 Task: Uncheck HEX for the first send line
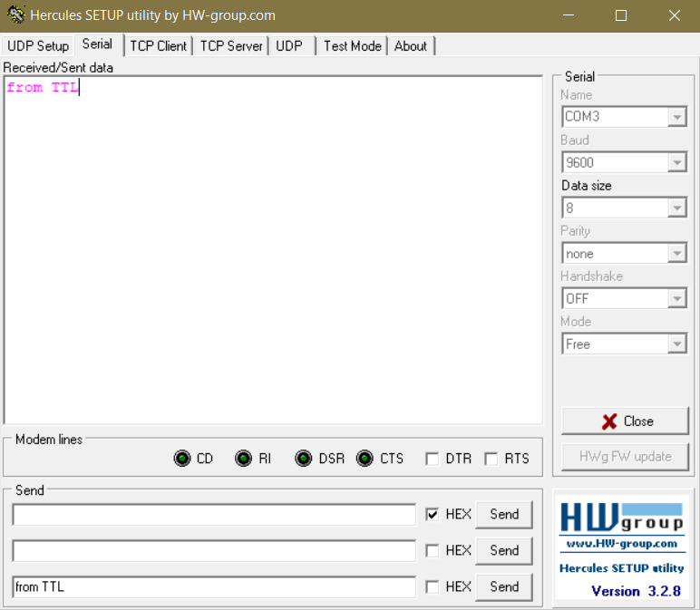(433, 514)
